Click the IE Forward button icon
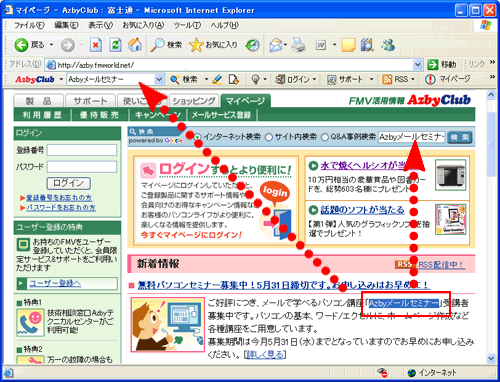This screenshot has height=382, width=500. pos(68,45)
